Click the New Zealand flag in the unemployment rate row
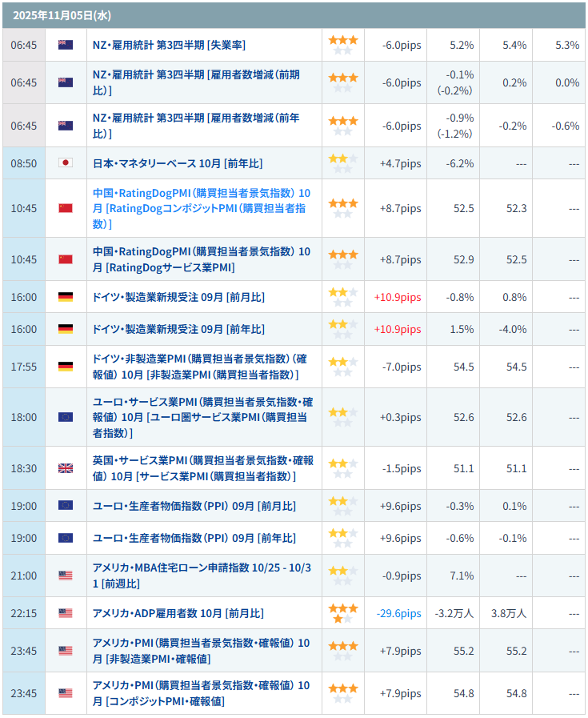 [x=66, y=45]
